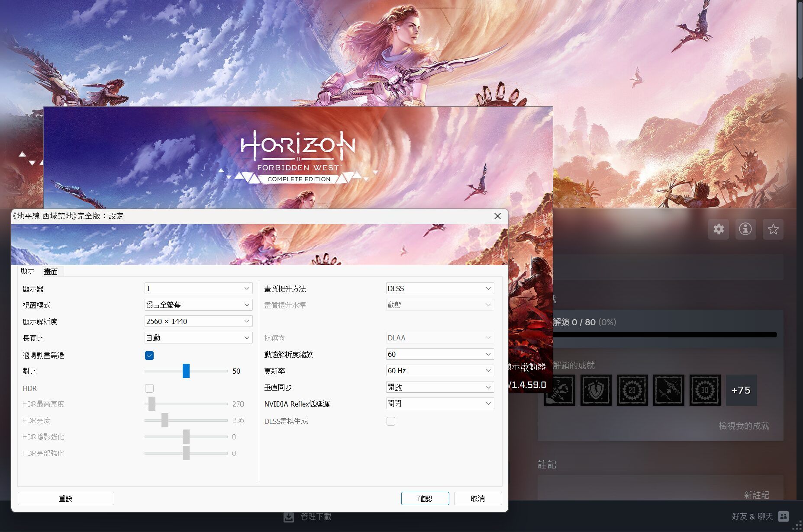
Task: Toggle the favorite star icon
Action: (x=773, y=229)
